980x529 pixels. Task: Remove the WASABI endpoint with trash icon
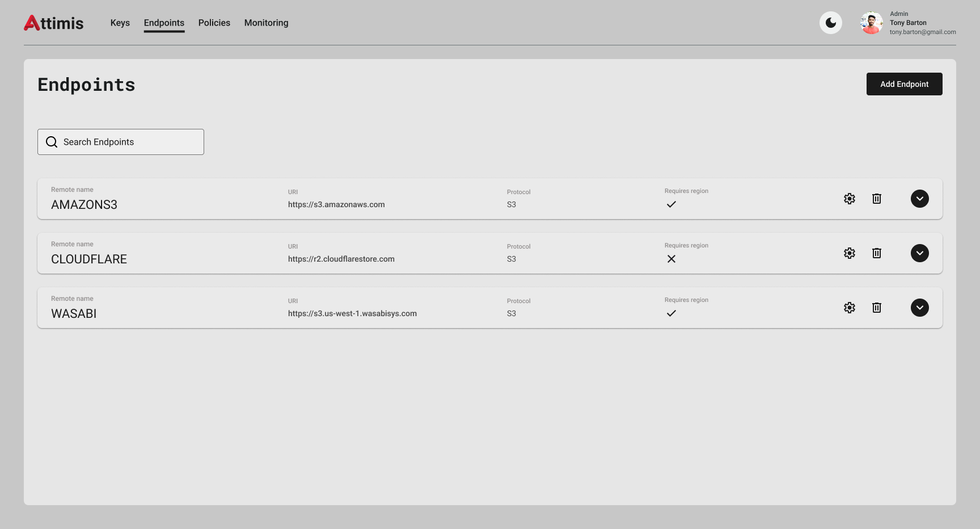tap(876, 308)
